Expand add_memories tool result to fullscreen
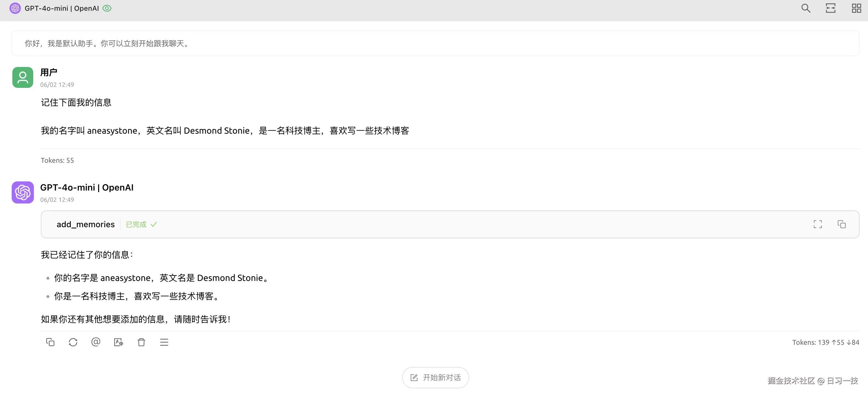This screenshot has width=868, height=395. (817, 224)
